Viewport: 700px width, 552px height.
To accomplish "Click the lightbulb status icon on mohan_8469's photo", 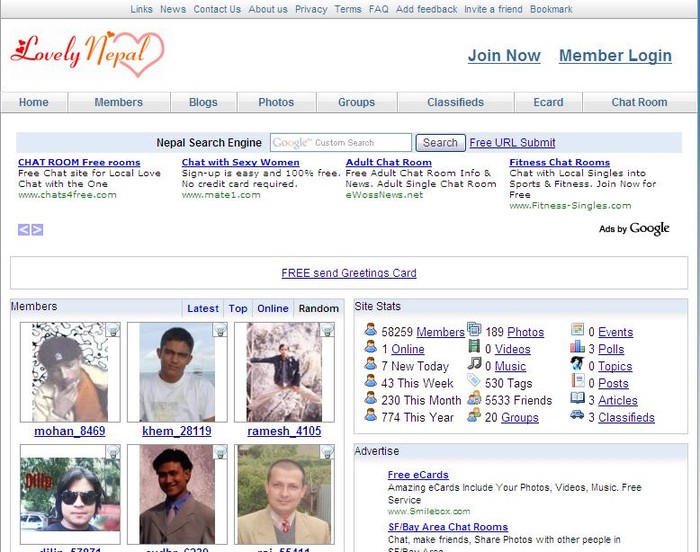I will pos(113,329).
